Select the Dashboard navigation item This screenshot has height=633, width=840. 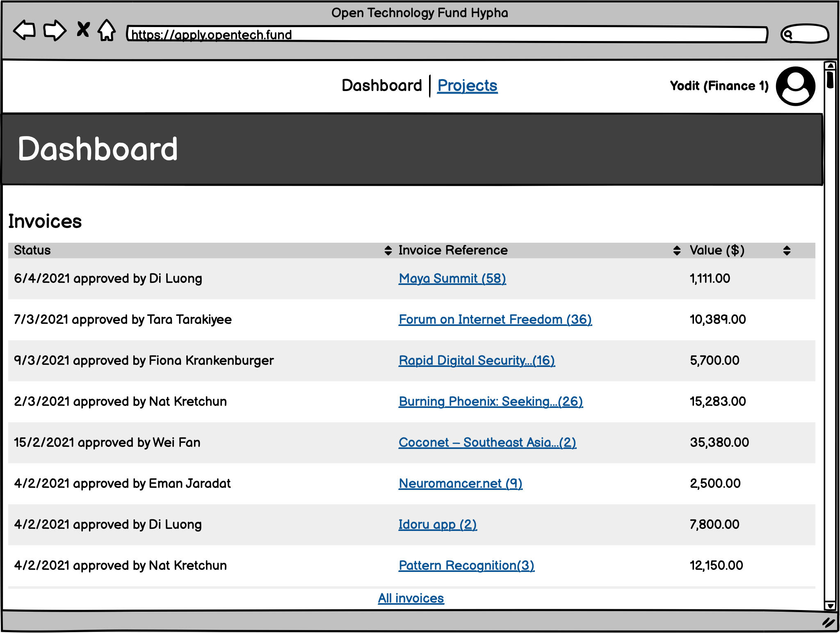point(382,85)
